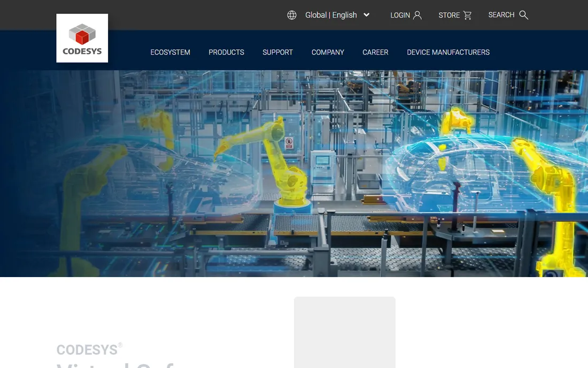Viewport: 588px width, 368px height.
Task: Select the Global | English language label
Action: (331, 15)
